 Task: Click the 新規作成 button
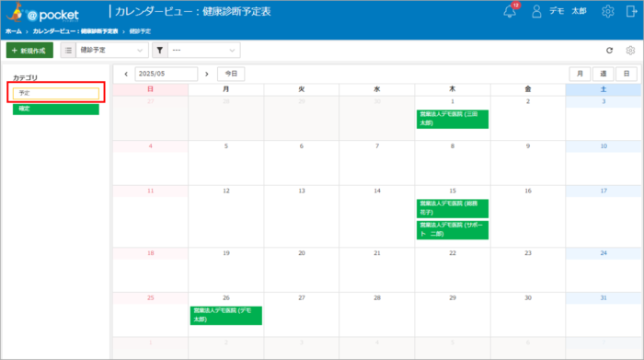(29, 50)
